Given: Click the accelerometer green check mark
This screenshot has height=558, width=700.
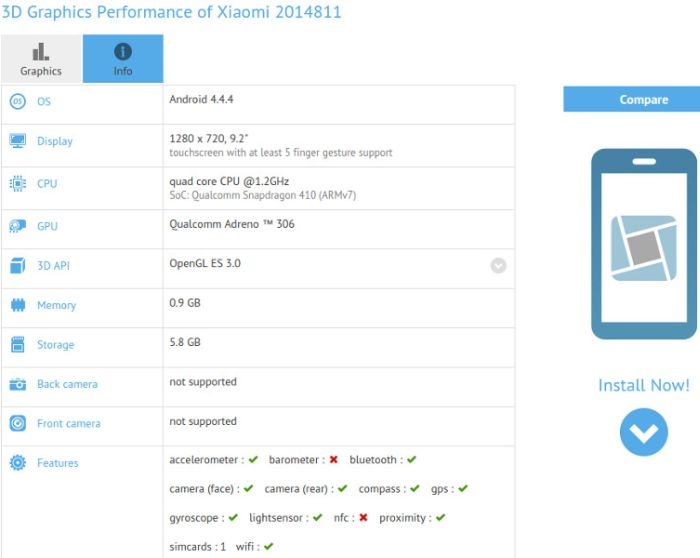Looking at the screenshot, I should coord(253,459).
